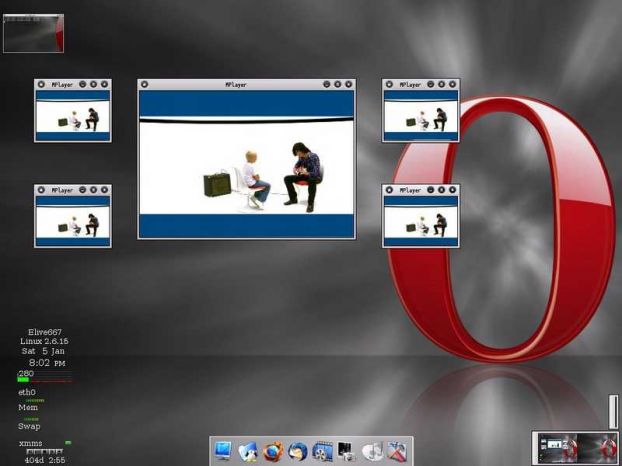Select the bottom-left MPlayer window title bar

point(73,190)
